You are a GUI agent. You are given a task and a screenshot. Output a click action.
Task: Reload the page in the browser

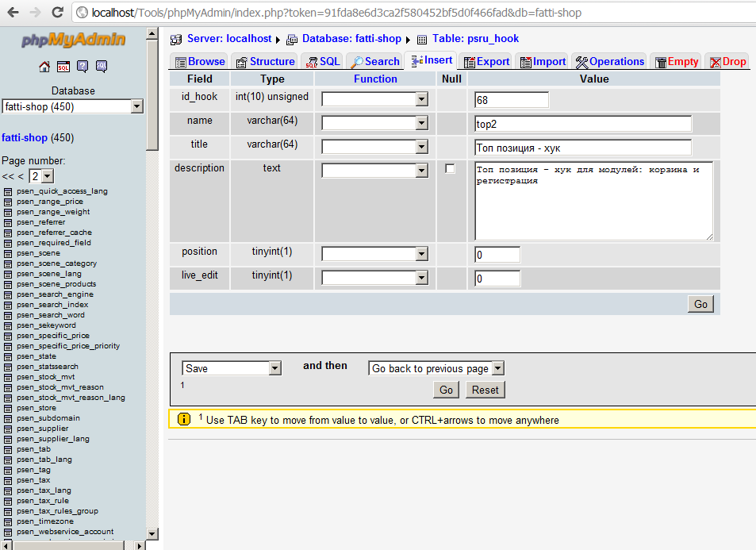pyautogui.click(x=57, y=12)
